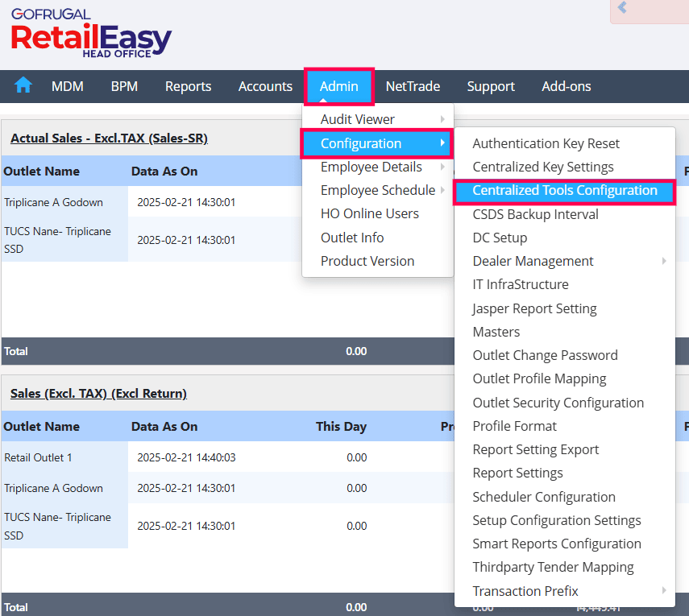Select Triplicane A Godown in Sales Excl Return table
Viewport: 689px width, 616px height.
point(54,488)
